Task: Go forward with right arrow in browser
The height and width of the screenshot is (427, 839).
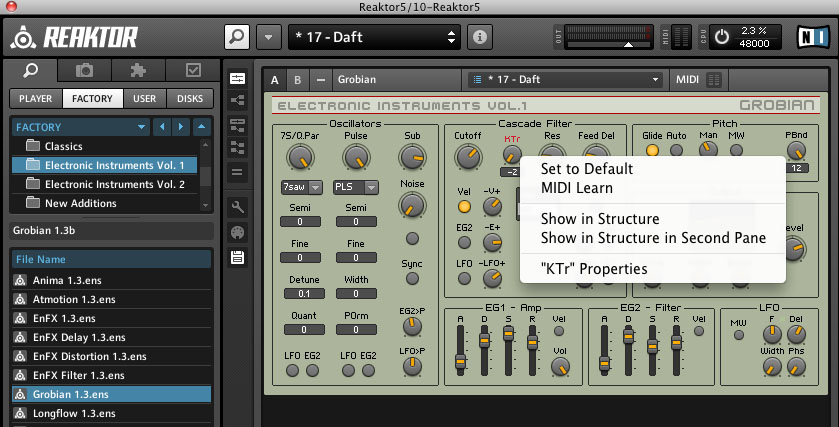Action: 181,127
